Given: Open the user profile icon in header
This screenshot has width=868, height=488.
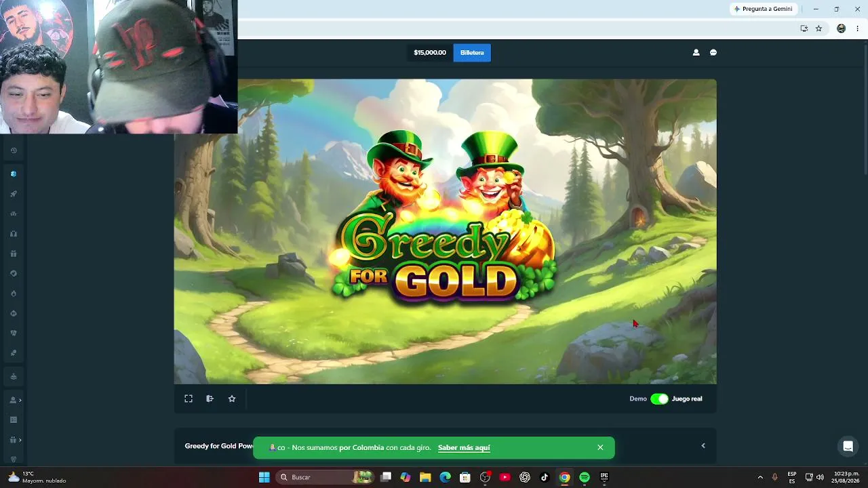Looking at the screenshot, I should pos(696,52).
